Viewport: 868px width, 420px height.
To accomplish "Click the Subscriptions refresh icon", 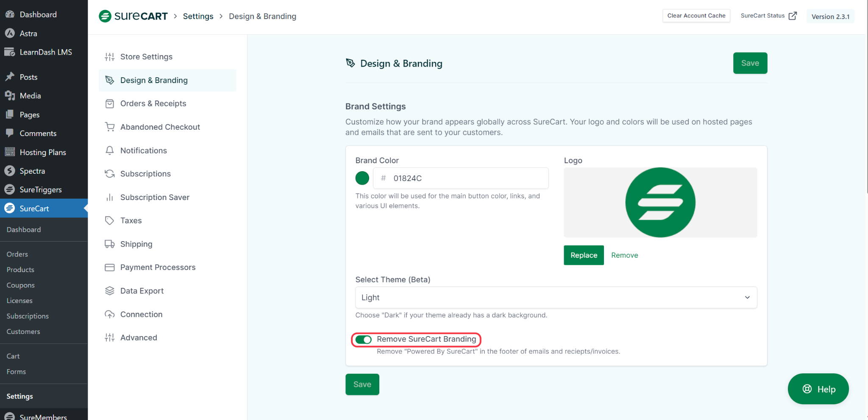I will (110, 174).
